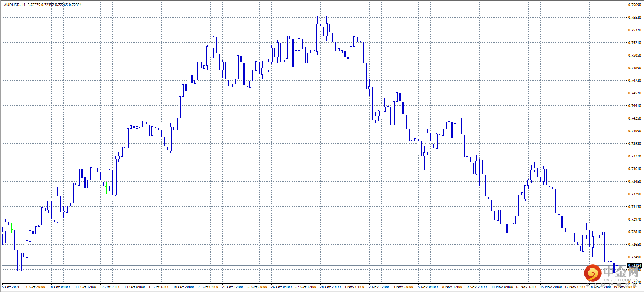The width and height of the screenshot is (644, 292).
Task: Click the 0.73930 price axis label
Action: (635, 144)
